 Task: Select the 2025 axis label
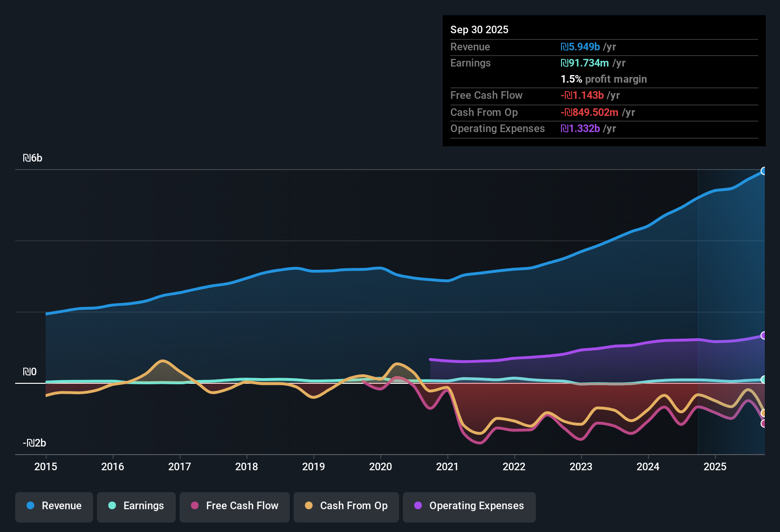point(715,467)
